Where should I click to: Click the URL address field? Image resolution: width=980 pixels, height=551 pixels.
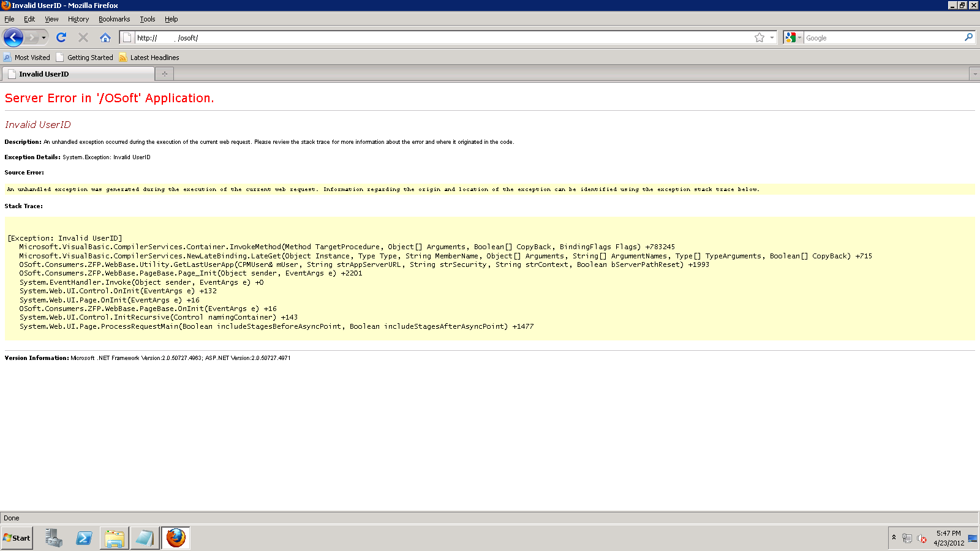point(443,38)
